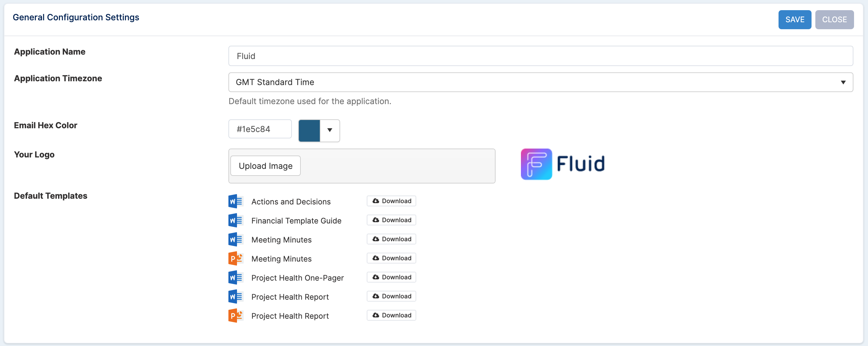
Task: Download the Actions and Decisions template
Action: click(x=391, y=201)
